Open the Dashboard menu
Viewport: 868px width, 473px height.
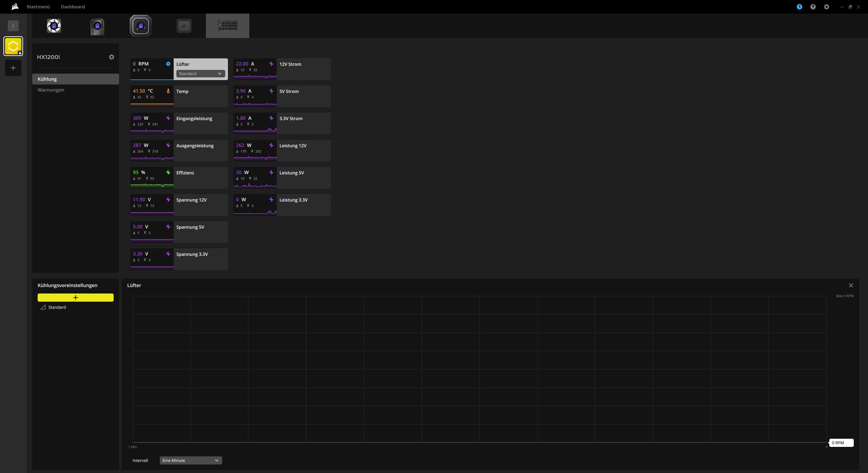73,7
